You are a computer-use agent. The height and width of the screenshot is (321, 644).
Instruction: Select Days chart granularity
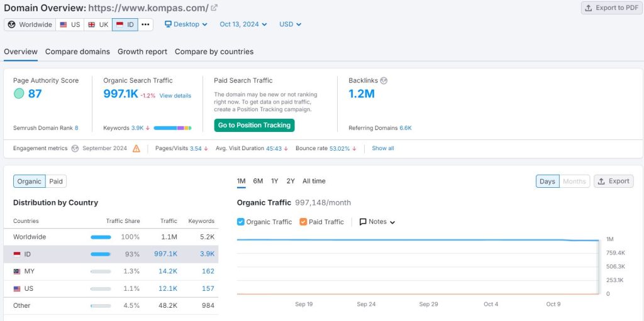click(x=547, y=182)
